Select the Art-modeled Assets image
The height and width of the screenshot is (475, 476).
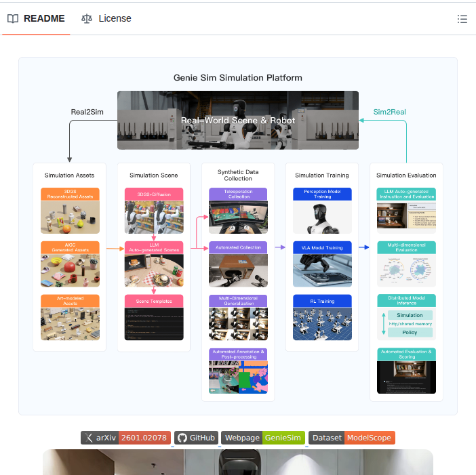70,323
